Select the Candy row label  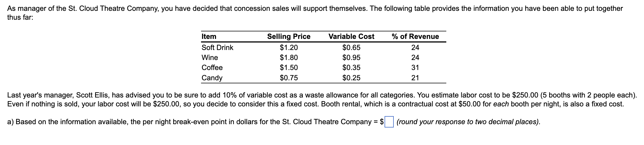(212, 78)
